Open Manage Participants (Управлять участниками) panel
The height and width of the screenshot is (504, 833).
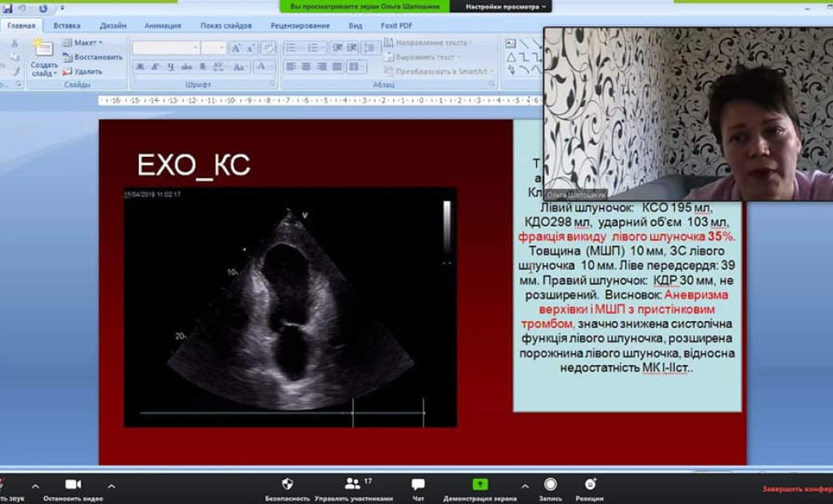pos(353,484)
